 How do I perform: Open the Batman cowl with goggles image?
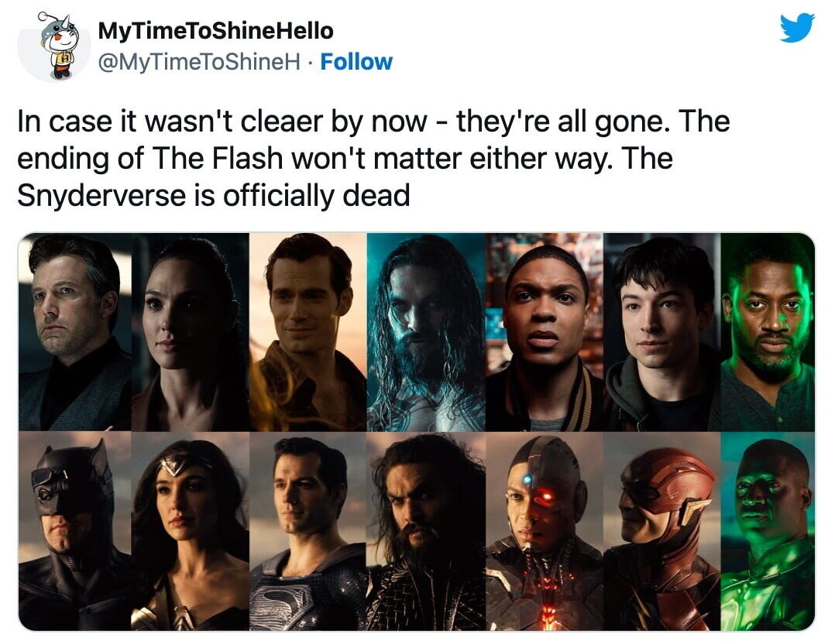click(x=75, y=531)
